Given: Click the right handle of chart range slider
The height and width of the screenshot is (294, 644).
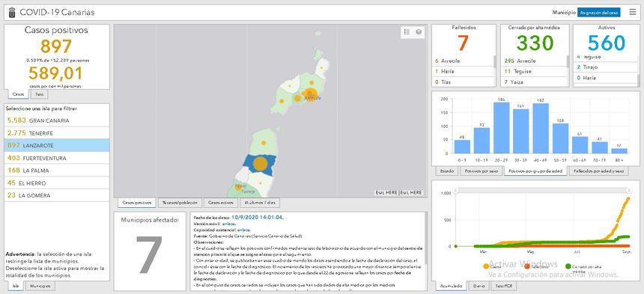Looking at the screenshot, I should pos(628,191).
